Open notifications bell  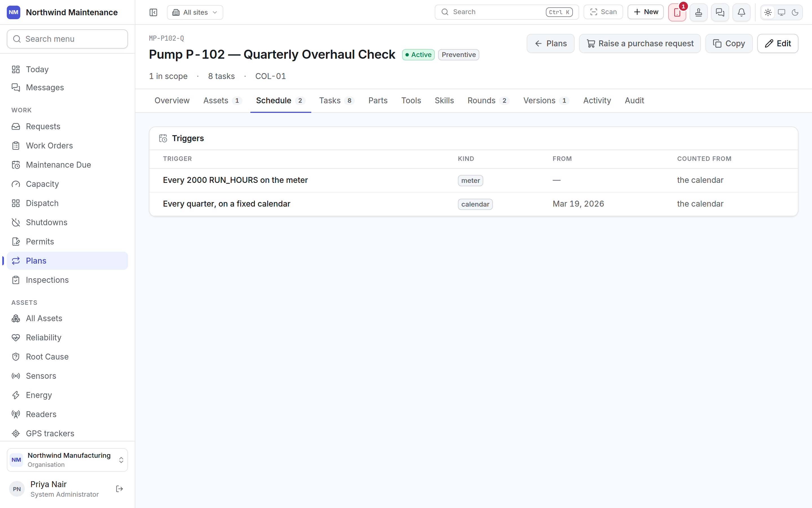point(742,12)
